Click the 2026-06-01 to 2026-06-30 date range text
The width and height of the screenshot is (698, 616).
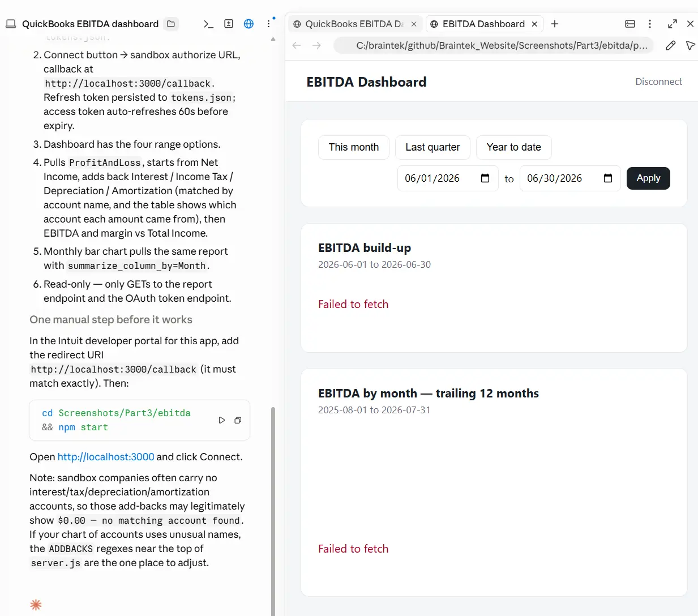pos(374,264)
